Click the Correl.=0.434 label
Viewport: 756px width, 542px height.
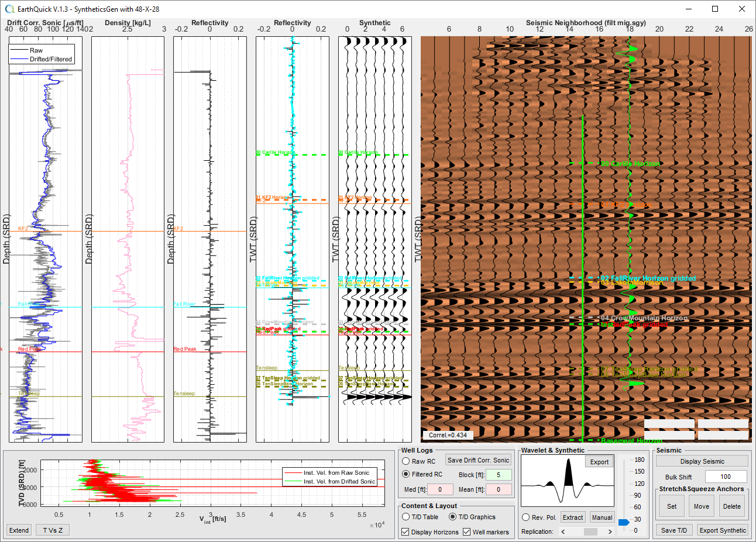click(448, 435)
